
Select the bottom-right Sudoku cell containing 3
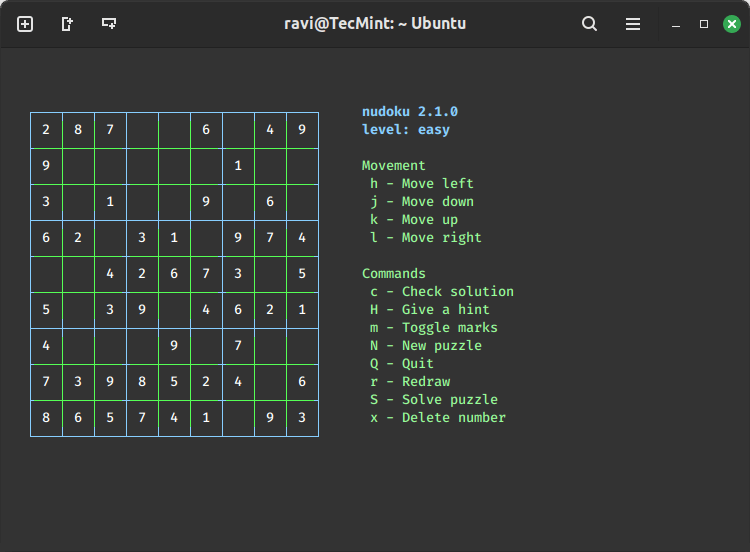coord(302,418)
